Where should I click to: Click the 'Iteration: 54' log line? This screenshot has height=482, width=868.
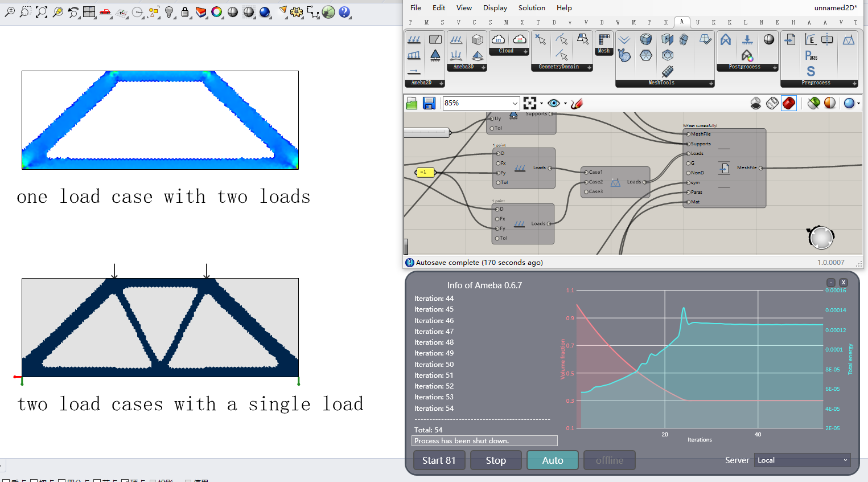click(x=434, y=409)
